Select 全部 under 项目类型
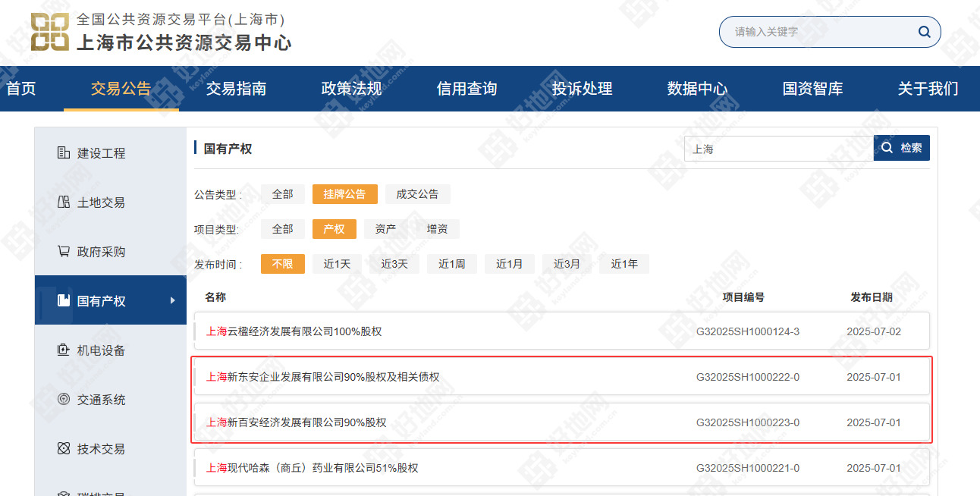This screenshot has height=496, width=980. pos(283,229)
